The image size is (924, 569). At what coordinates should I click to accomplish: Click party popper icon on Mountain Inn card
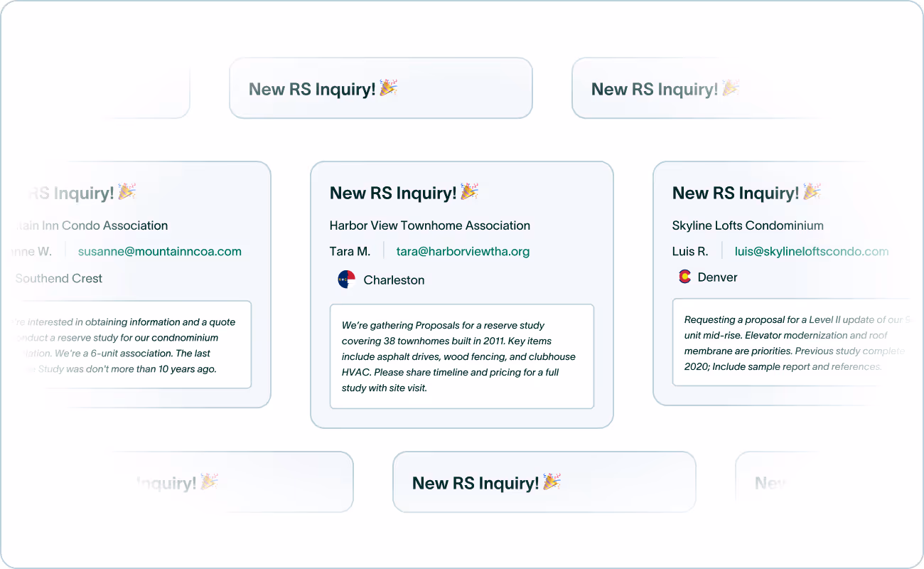[x=127, y=191]
